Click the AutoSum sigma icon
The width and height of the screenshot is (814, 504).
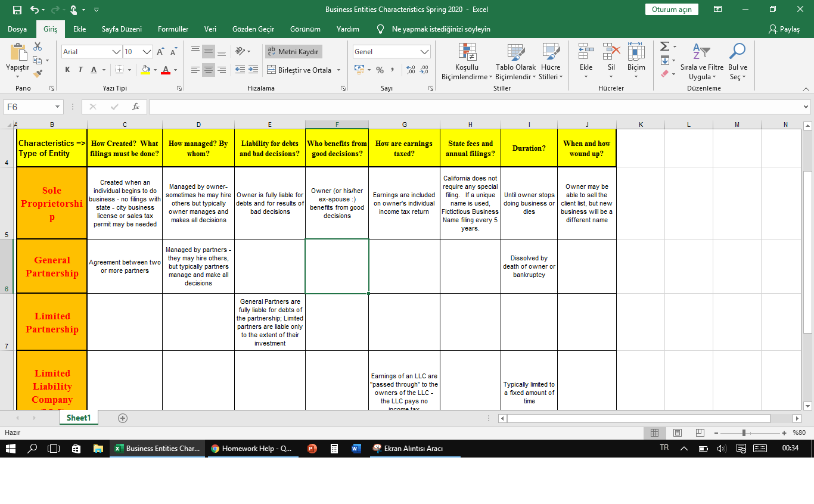[665, 46]
